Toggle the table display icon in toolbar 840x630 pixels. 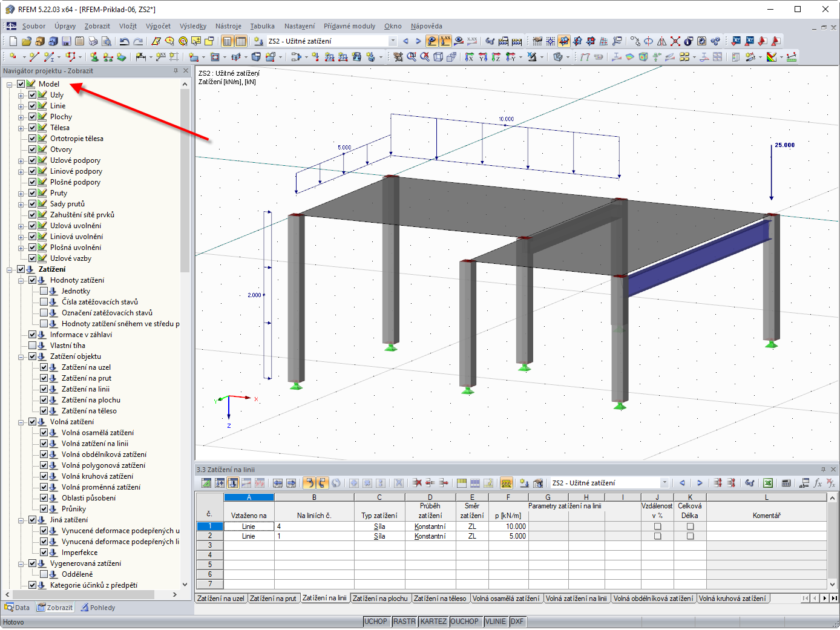tap(241, 41)
